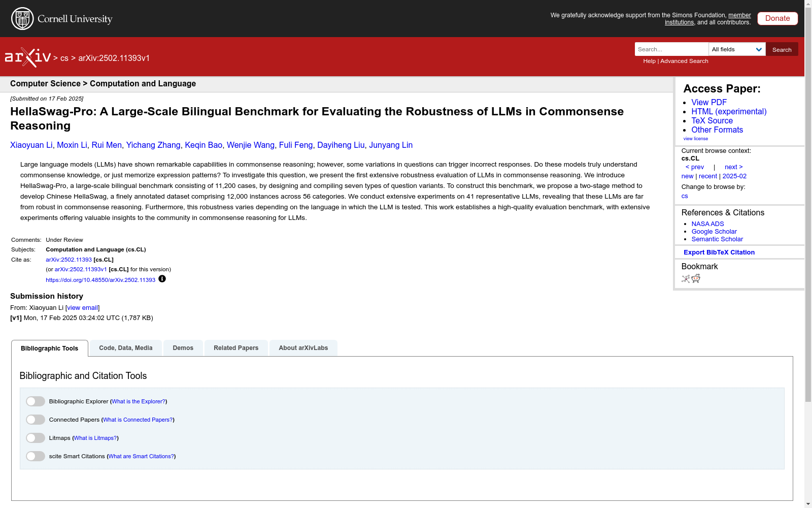Image resolution: width=812 pixels, height=508 pixels.
Task: Open author Fuli Feng link
Action: pos(296,145)
